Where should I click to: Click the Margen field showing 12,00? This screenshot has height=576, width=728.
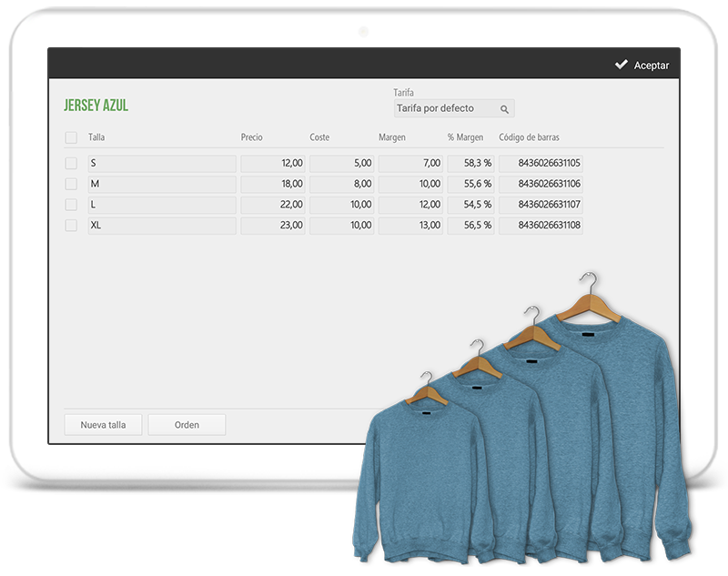(410, 205)
